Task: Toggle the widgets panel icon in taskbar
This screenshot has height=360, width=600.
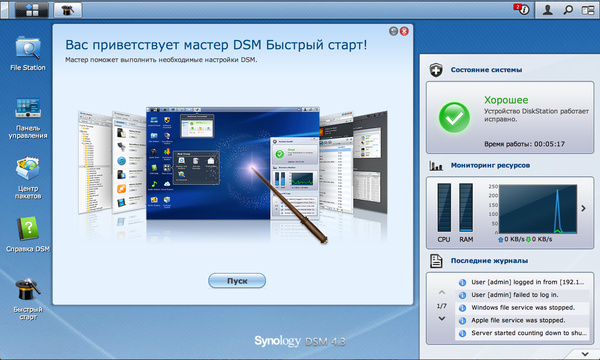Action: point(588,10)
